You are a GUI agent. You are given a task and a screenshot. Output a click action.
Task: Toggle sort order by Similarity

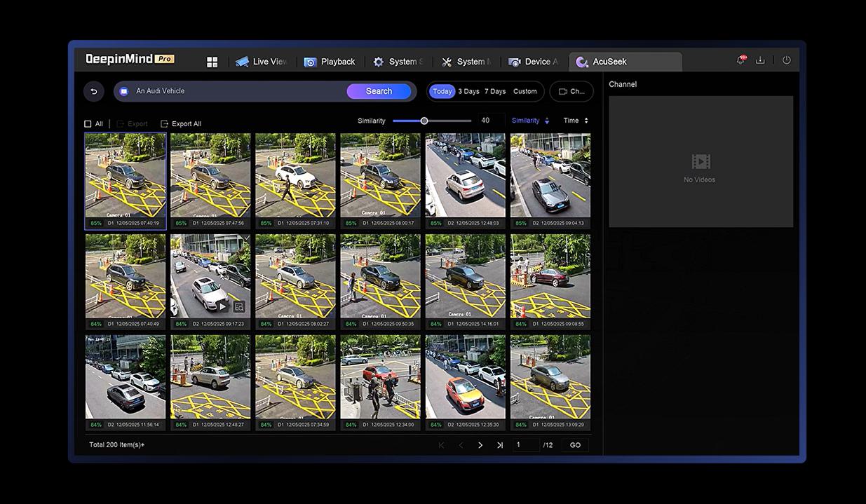click(x=530, y=121)
